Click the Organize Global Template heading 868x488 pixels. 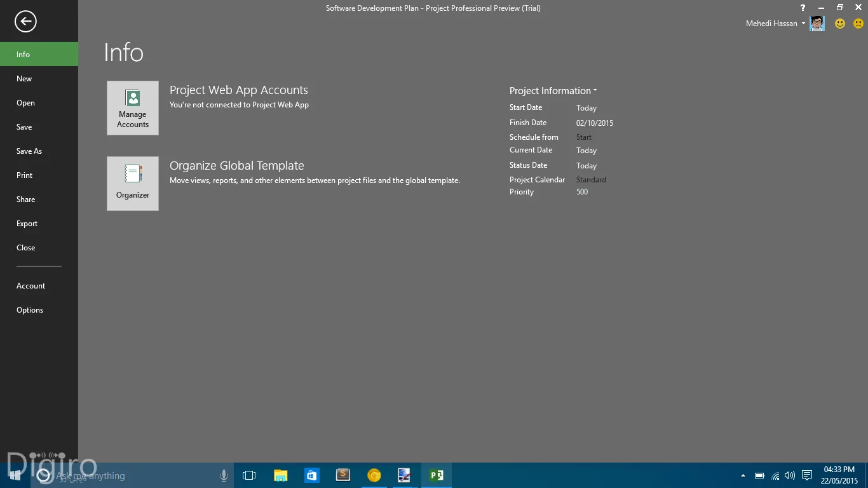pos(237,166)
